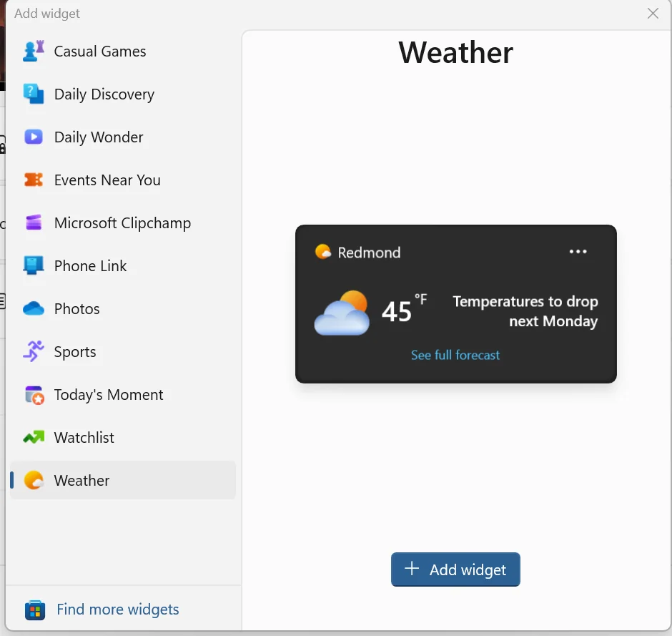This screenshot has width=672, height=636.
Task: Click the Weather sun icon in sidebar
Action: (34, 480)
